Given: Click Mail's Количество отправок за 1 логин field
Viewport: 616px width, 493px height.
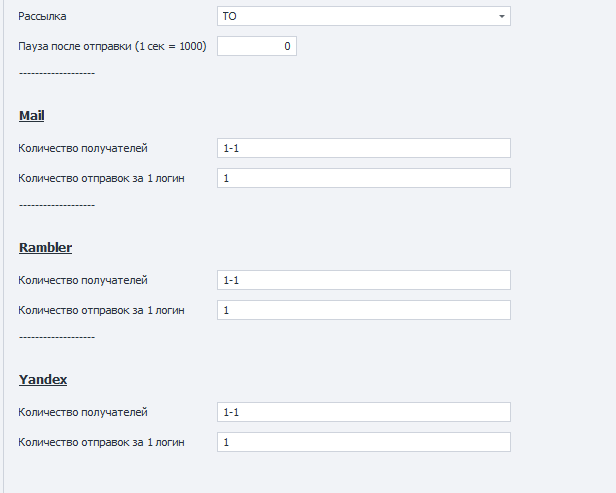Looking at the screenshot, I should pyautogui.click(x=363, y=179).
